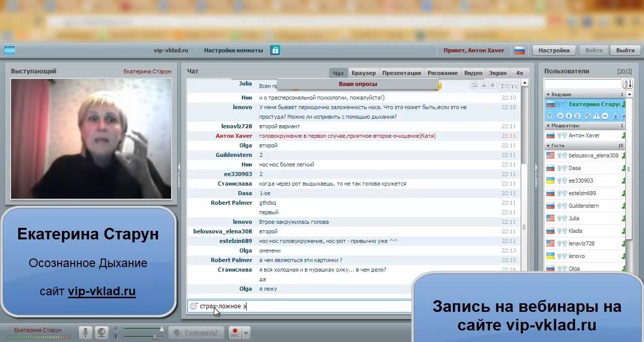Select guest Kladis in user list
644x342 pixels.
click(585, 231)
